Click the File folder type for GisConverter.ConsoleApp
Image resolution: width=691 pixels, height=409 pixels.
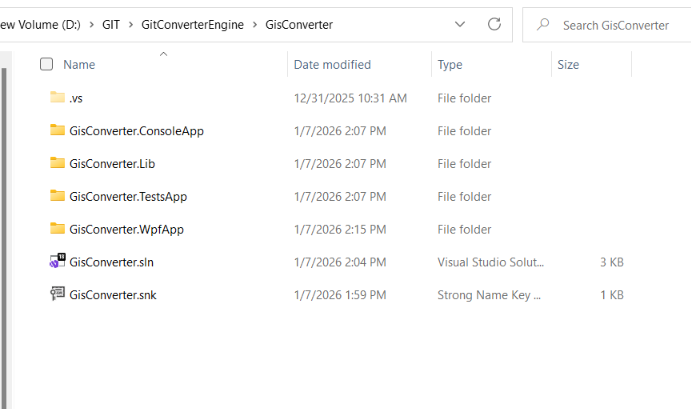[464, 131]
